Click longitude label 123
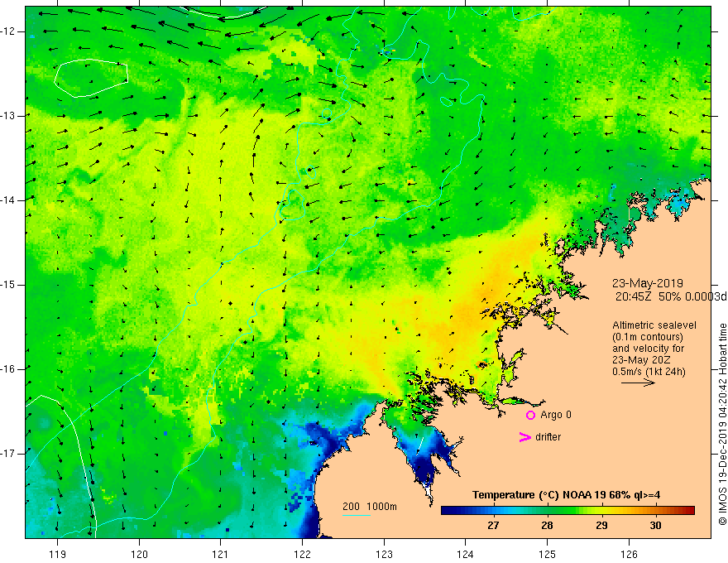The width and height of the screenshot is (728, 563). [384, 555]
